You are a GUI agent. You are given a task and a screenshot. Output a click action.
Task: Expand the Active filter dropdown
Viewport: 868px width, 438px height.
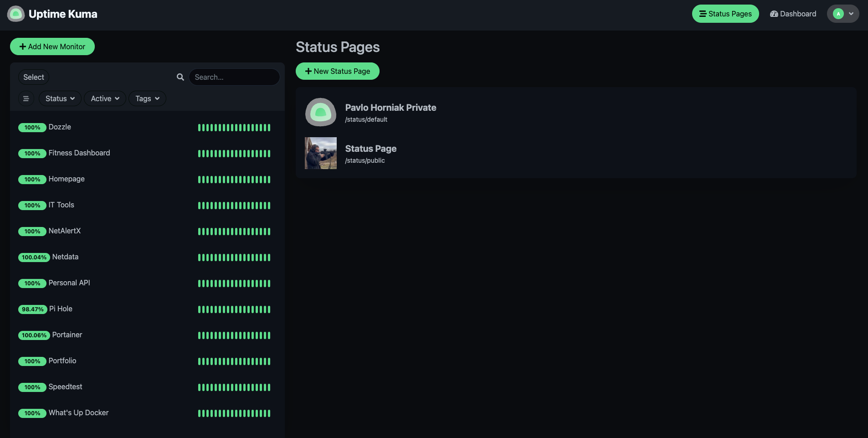pos(104,98)
